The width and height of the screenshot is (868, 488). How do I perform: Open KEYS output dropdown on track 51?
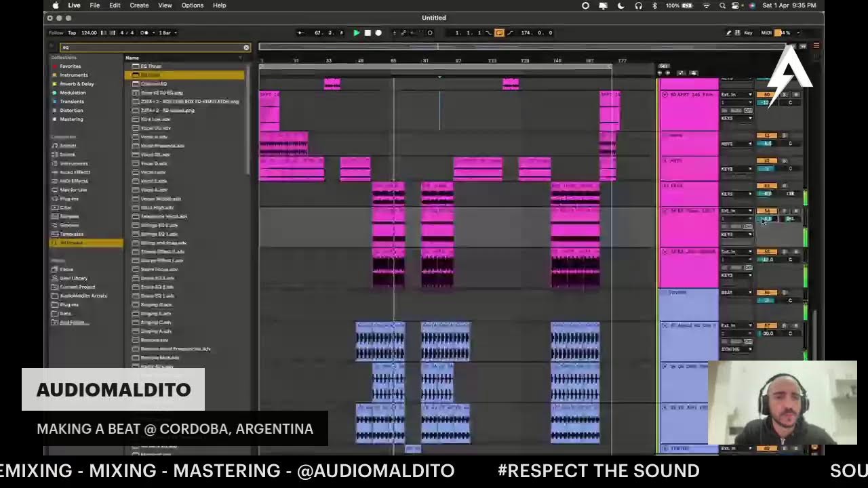tap(736, 144)
